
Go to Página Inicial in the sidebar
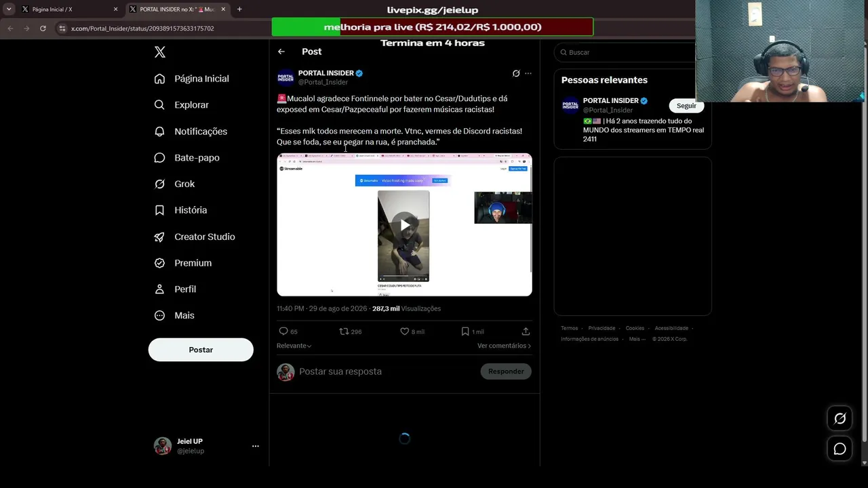(x=192, y=79)
